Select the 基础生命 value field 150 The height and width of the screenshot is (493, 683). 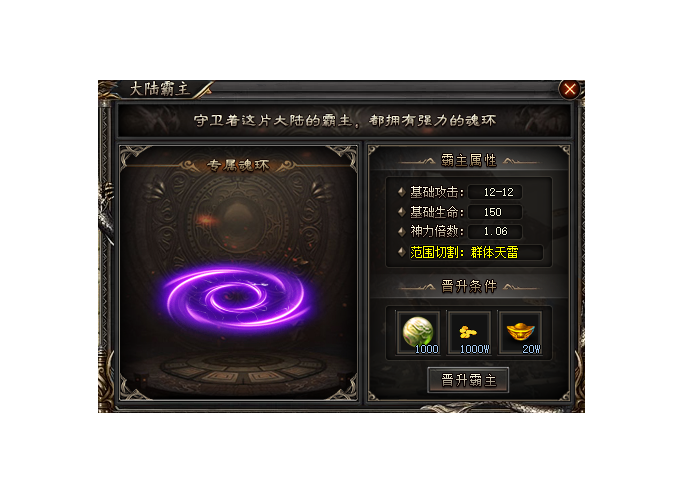(495, 212)
